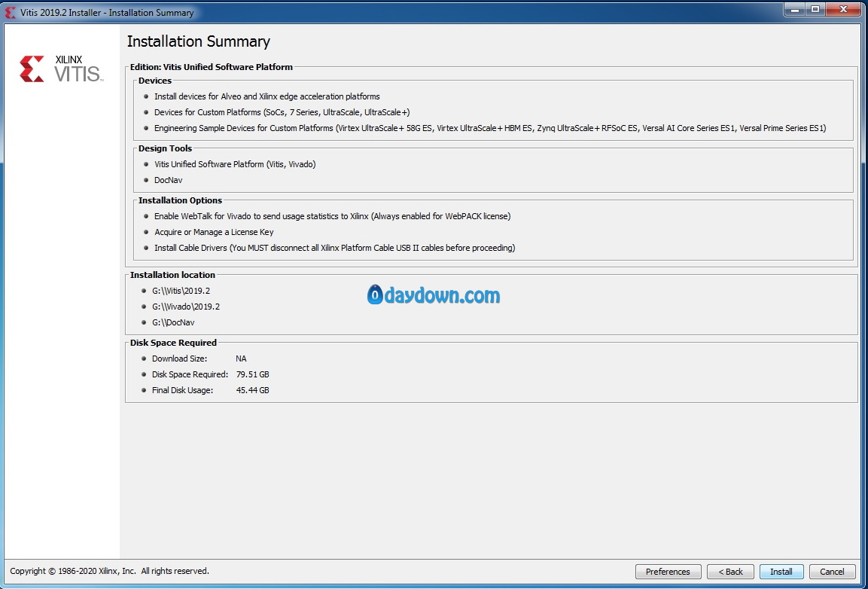Click the Xilinx Vitis logo
Viewport: 868px width, 589px height.
pos(60,69)
